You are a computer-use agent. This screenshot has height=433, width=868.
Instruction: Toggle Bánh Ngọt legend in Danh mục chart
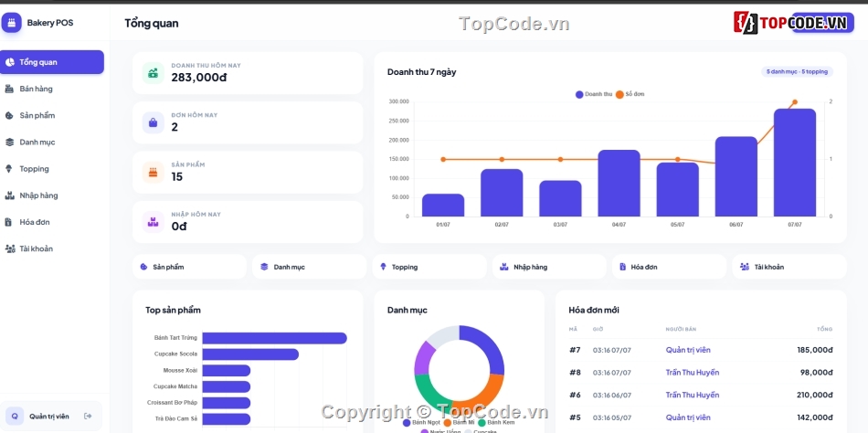pyautogui.click(x=422, y=422)
